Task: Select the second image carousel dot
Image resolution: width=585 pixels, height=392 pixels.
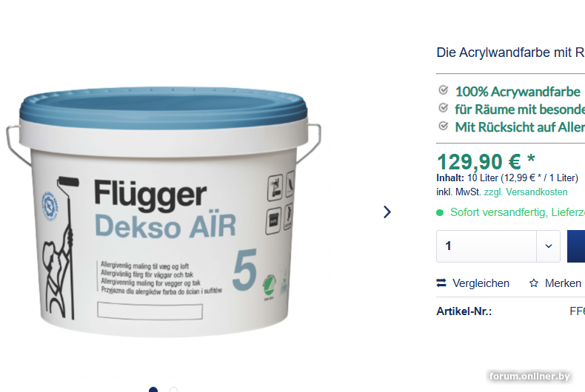Action: tap(173, 390)
